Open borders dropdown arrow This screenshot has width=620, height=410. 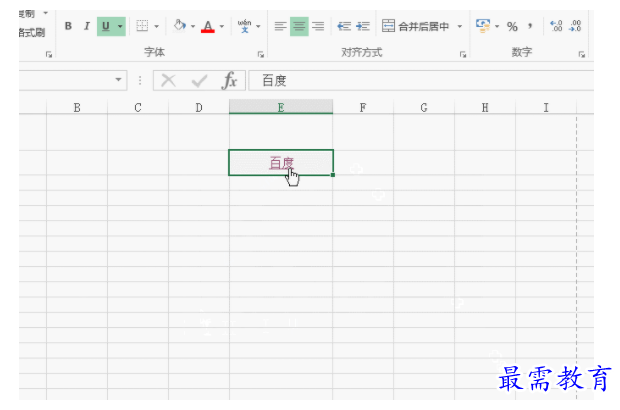click(x=157, y=26)
